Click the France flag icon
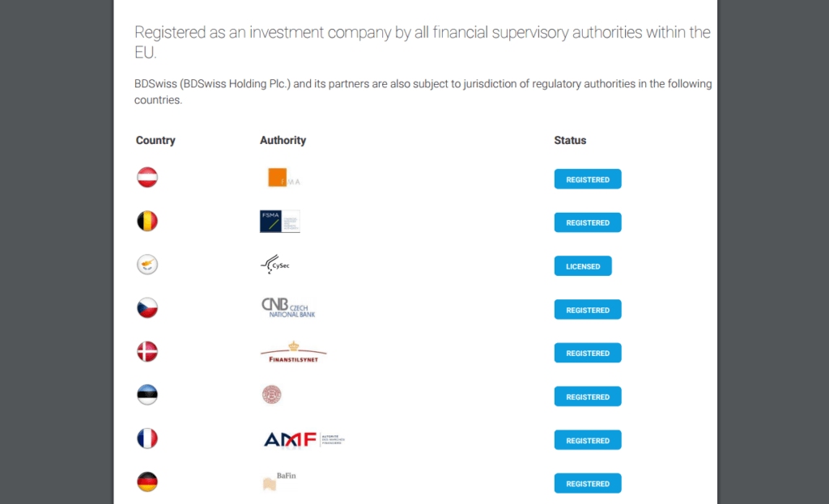 147,438
